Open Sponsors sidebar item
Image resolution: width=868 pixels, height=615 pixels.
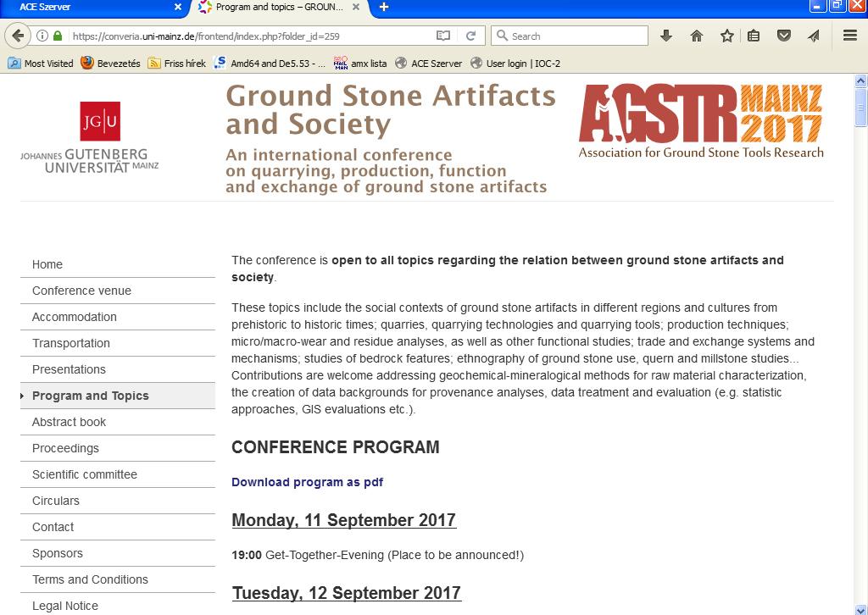click(117, 553)
